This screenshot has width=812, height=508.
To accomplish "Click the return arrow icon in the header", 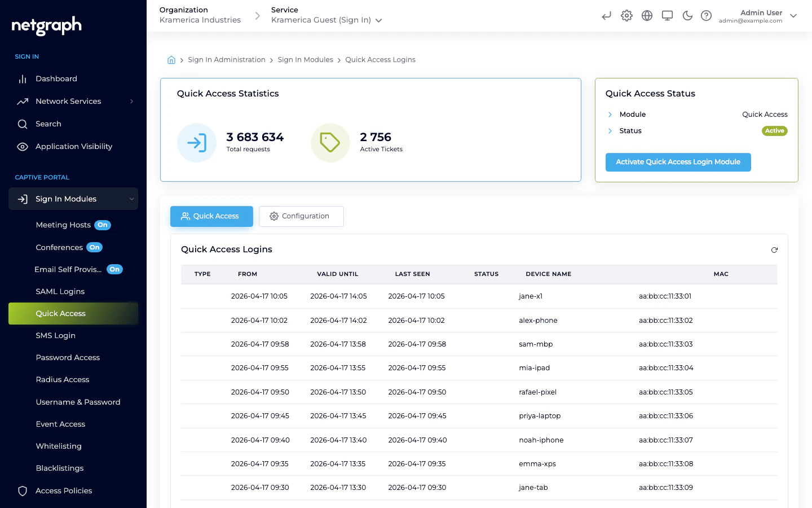I will pyautogui.click(x=606, y=16).
